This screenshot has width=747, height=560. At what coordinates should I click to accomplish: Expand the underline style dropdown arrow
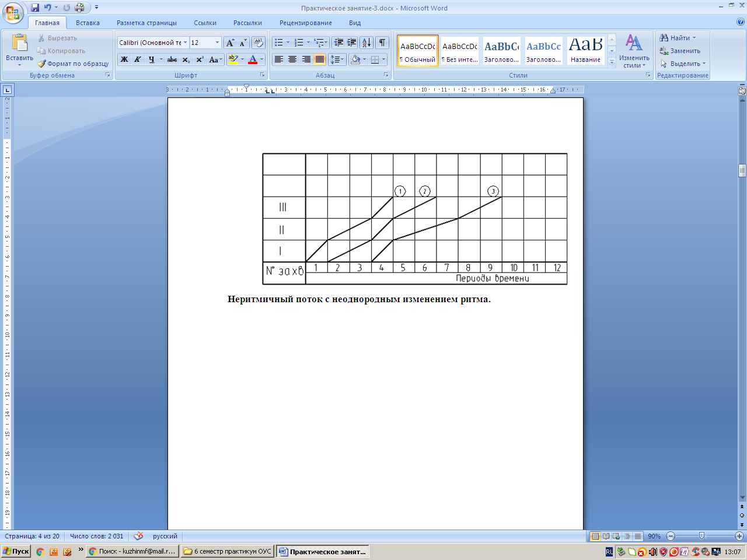pos(161,60)
